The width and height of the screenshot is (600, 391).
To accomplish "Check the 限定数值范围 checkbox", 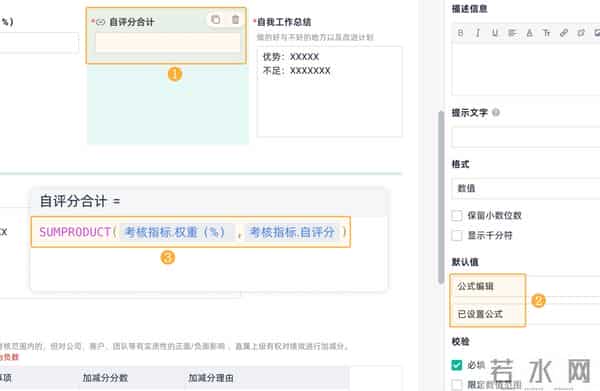I will [x=457, y=384].
